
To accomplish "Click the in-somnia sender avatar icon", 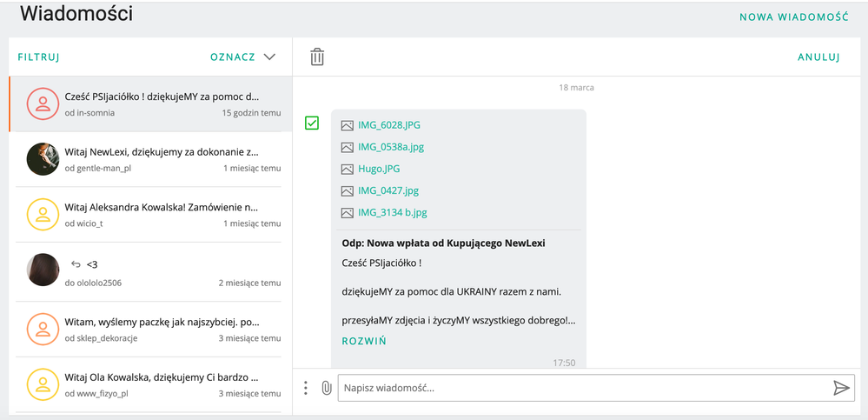I will pyautogui.click(x=43, y=103).
